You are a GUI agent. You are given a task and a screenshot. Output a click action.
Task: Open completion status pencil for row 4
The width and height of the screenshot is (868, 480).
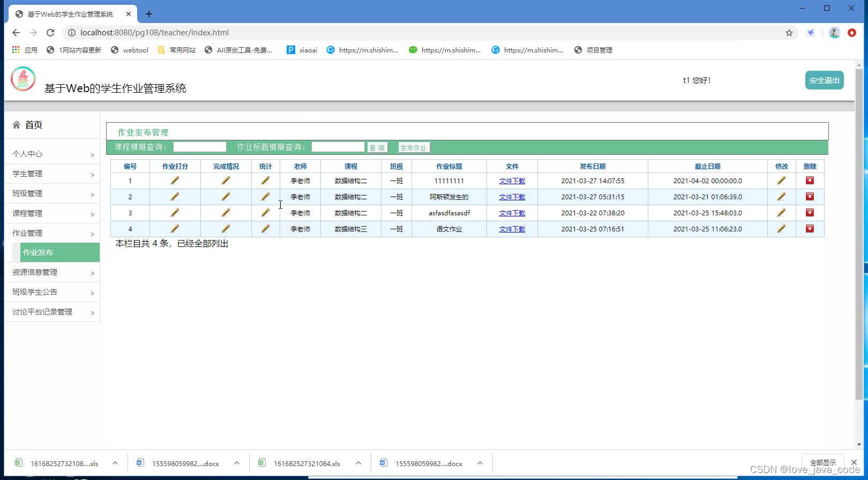pos(226,229)
